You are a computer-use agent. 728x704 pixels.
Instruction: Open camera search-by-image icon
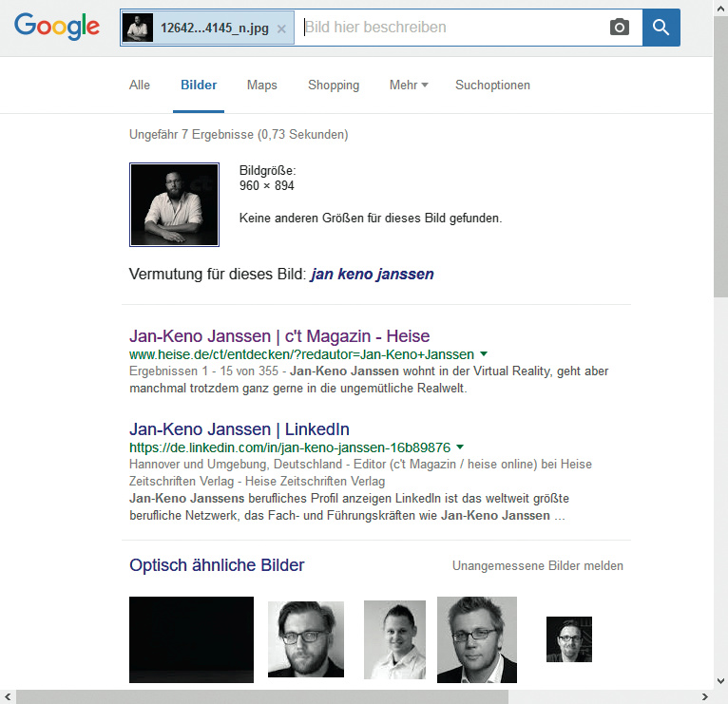click(620, 27)
